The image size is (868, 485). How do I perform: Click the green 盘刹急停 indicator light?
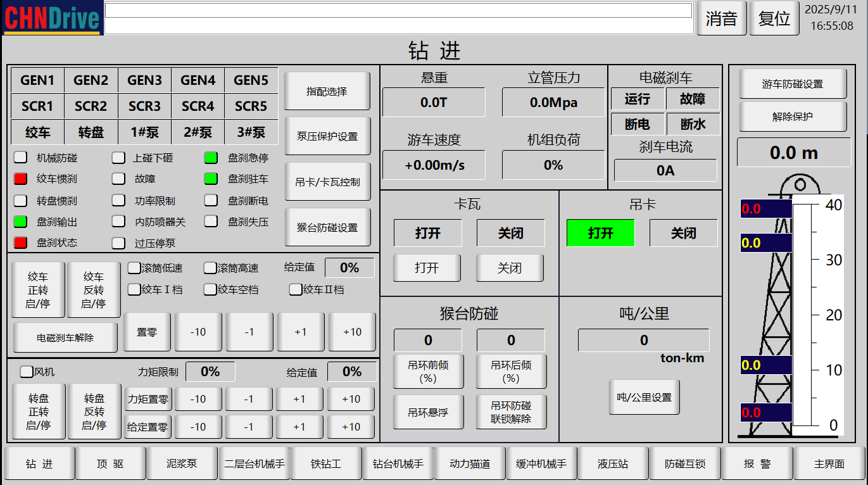click(211, 158)
